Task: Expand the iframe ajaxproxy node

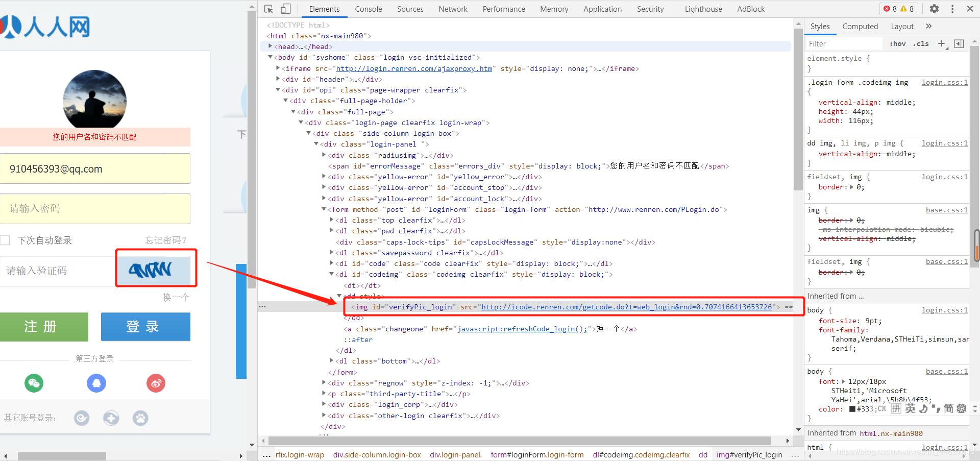Action: coord(278,68)
